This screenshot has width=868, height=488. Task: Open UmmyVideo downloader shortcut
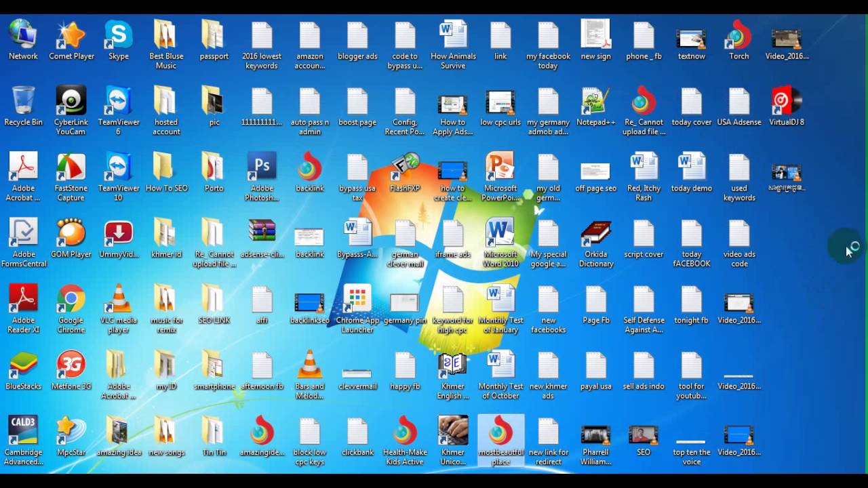tap(119, 239)
